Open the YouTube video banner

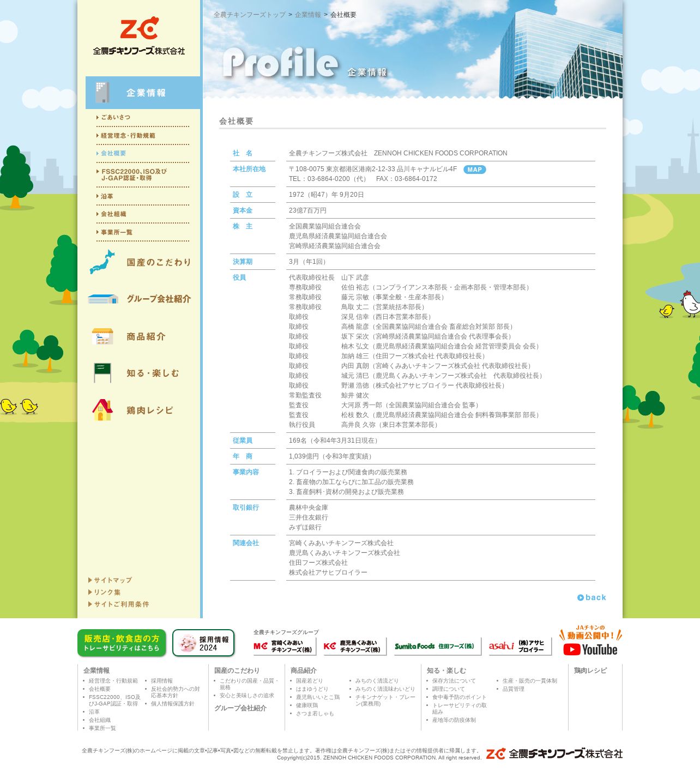[590, 641]
